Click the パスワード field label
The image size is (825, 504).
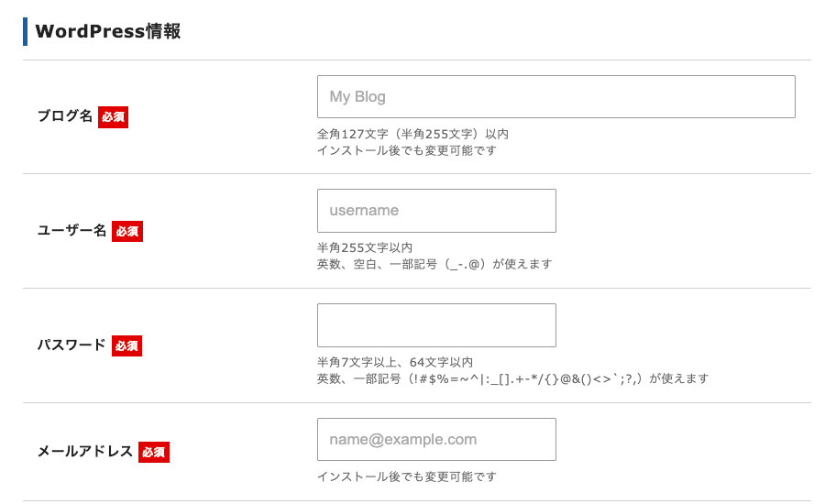coord(71,346)
